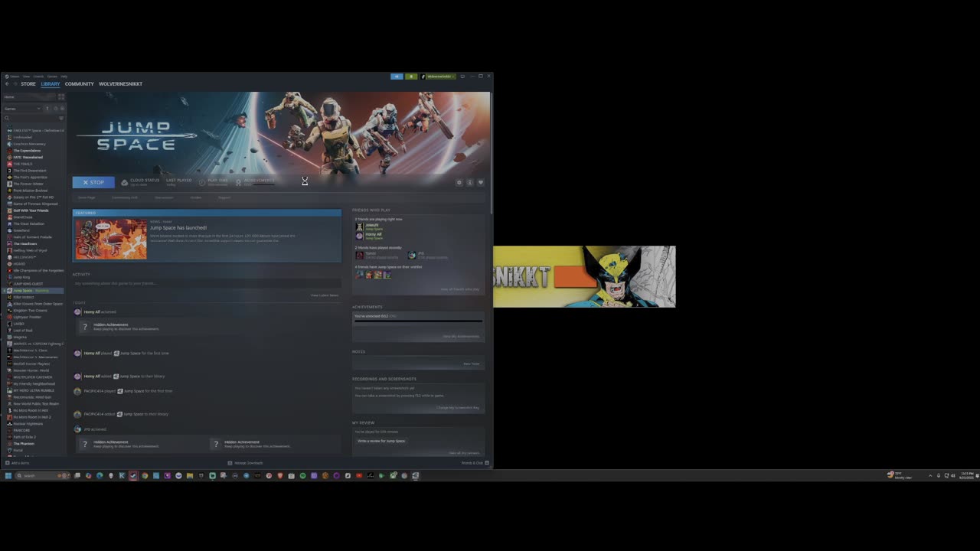The image size is (980, 551).
Task: Switch to library grid collections view icon
Action: tap(61, 97)
